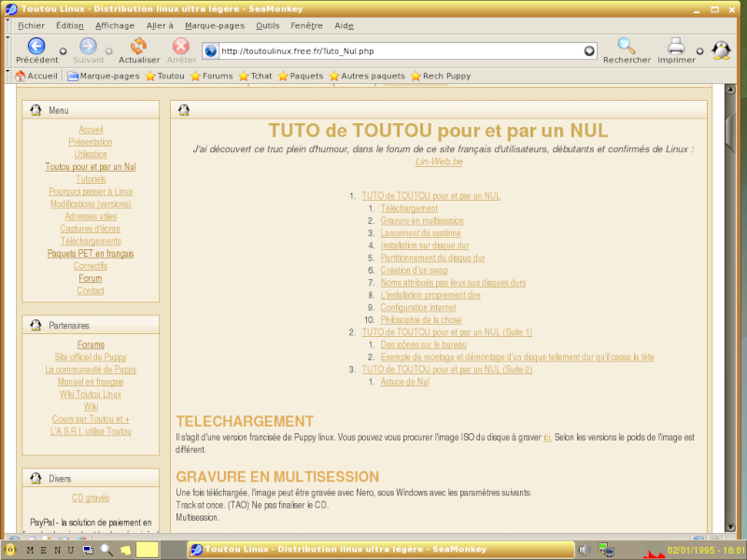Screen dimensions: 747x560
Task: Open the CD gravés link
Action: point(91,497)
